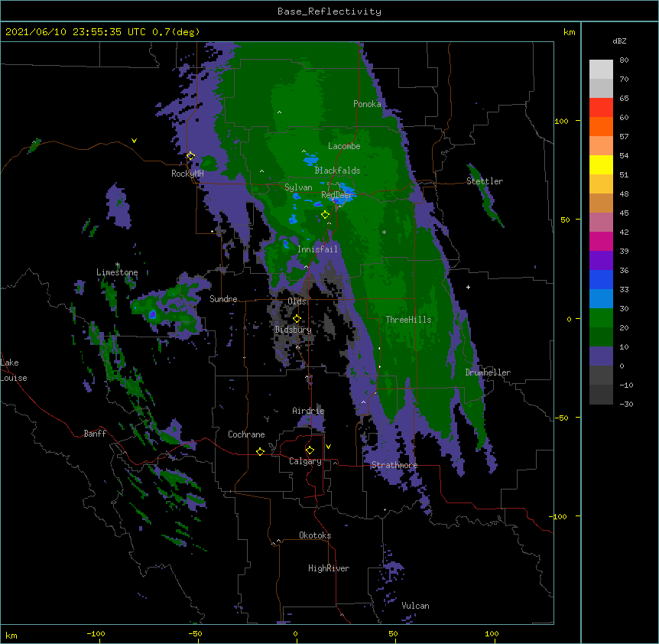
Task: Click the Airdrie label
Action: point(308,411)
